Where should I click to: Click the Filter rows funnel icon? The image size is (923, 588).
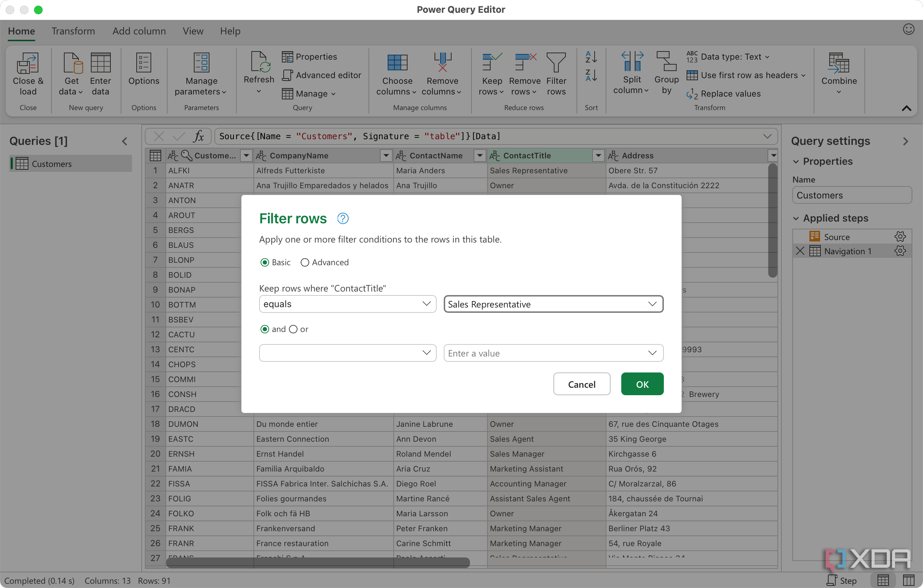tap(556, 63)
